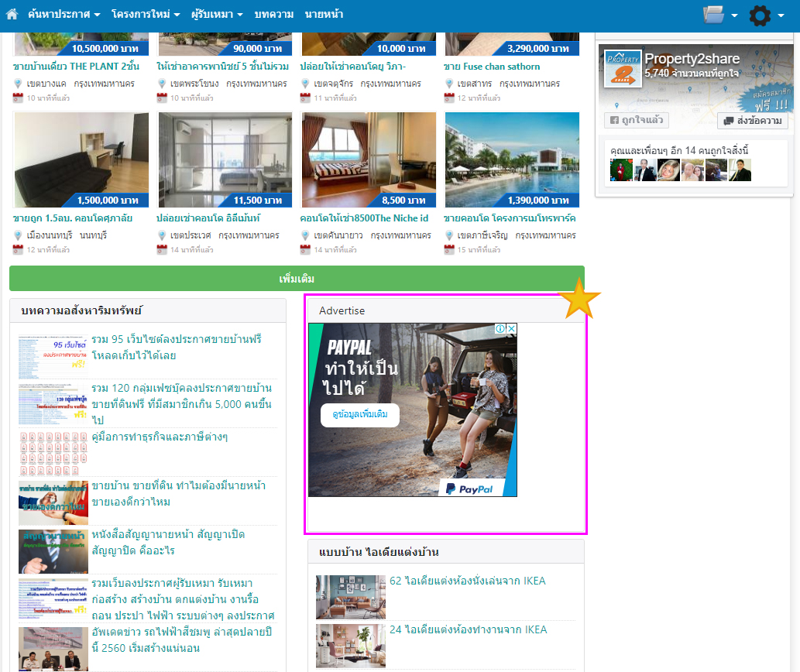Image resolution: width=800 pixels, height=672 pixels.
Task: Open the บทความ menu item
Action: tap(273, 15)
